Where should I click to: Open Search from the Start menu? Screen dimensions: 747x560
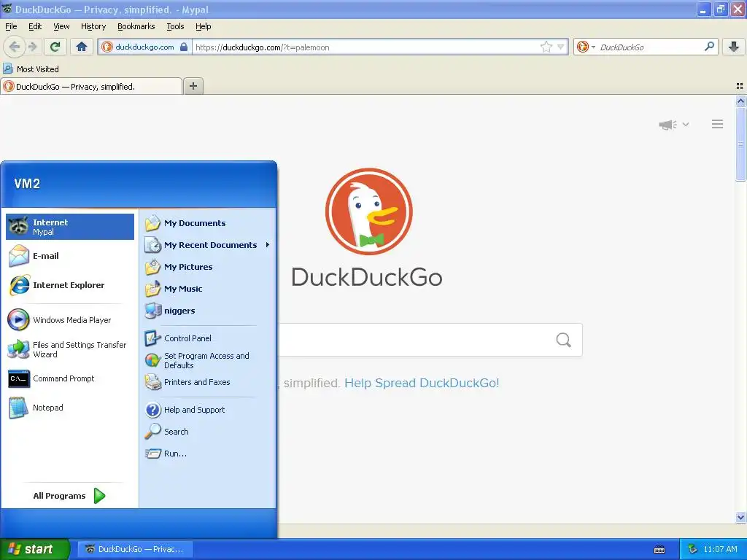tap(207, 432)
